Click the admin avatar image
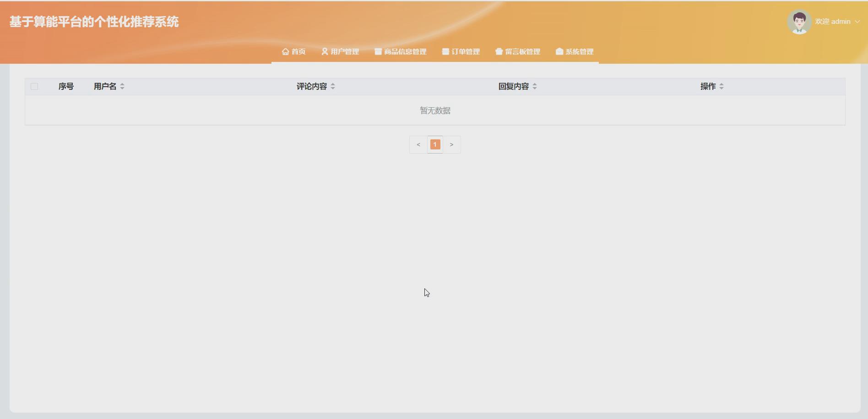Screen dimensions: 868x419 [799, 21]
